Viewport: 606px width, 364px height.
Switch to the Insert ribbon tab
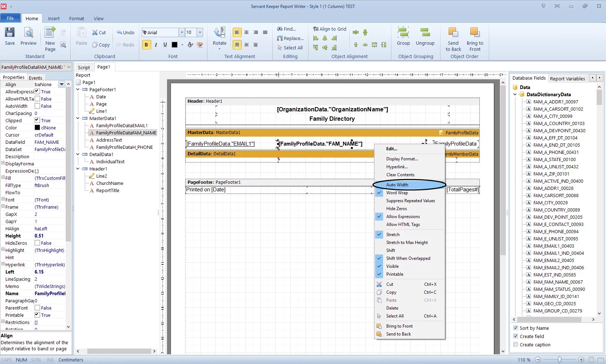[54, 18]
